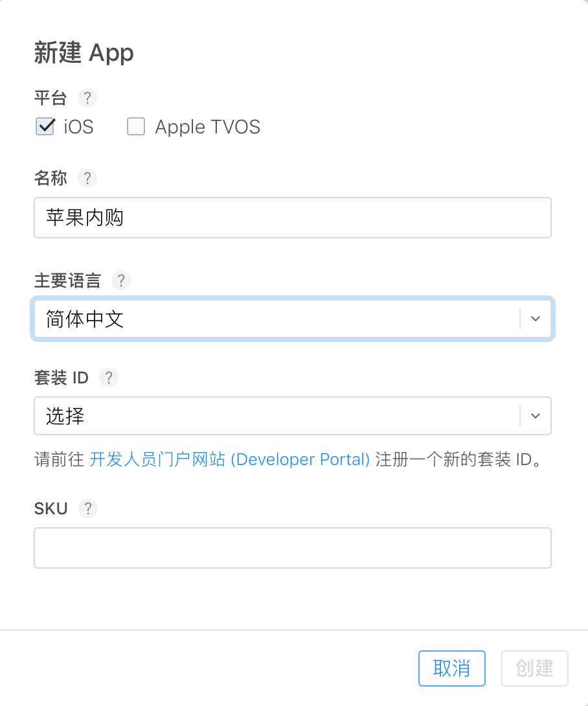Screen dimensions: 588x706
Task: View help tooltip for 套装 ID bundle field
Action: click(x=108, y=378)
